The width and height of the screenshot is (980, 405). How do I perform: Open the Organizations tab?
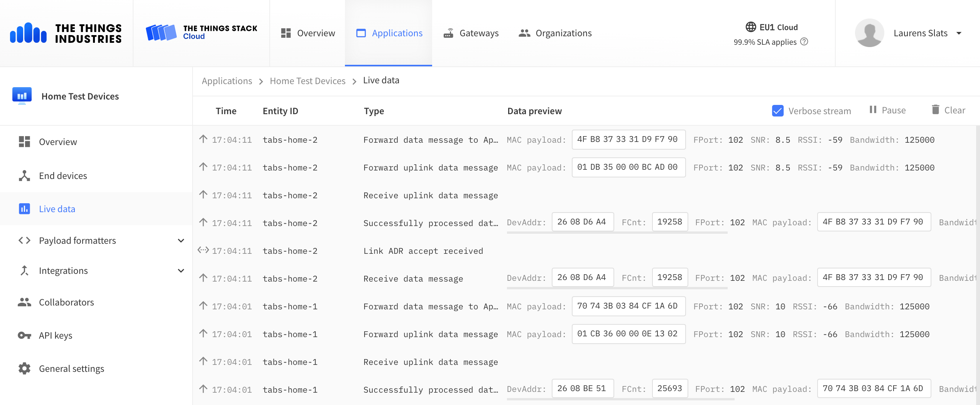555,33
